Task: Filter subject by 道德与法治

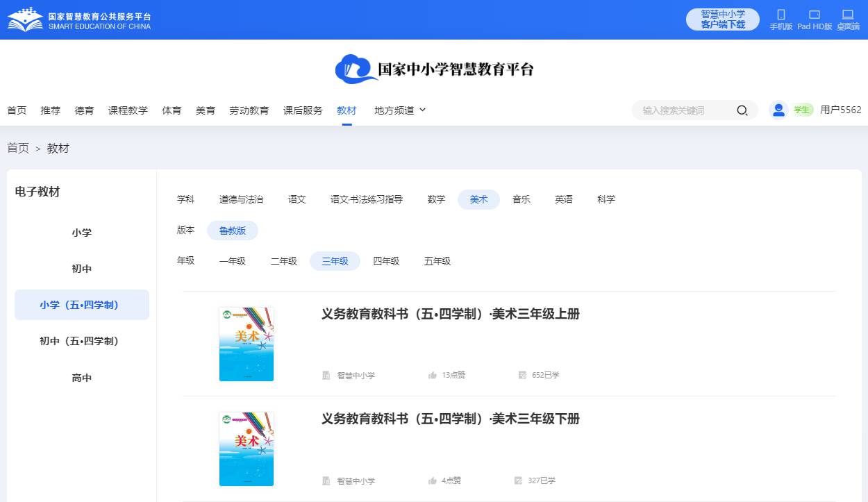Action: 242,199
